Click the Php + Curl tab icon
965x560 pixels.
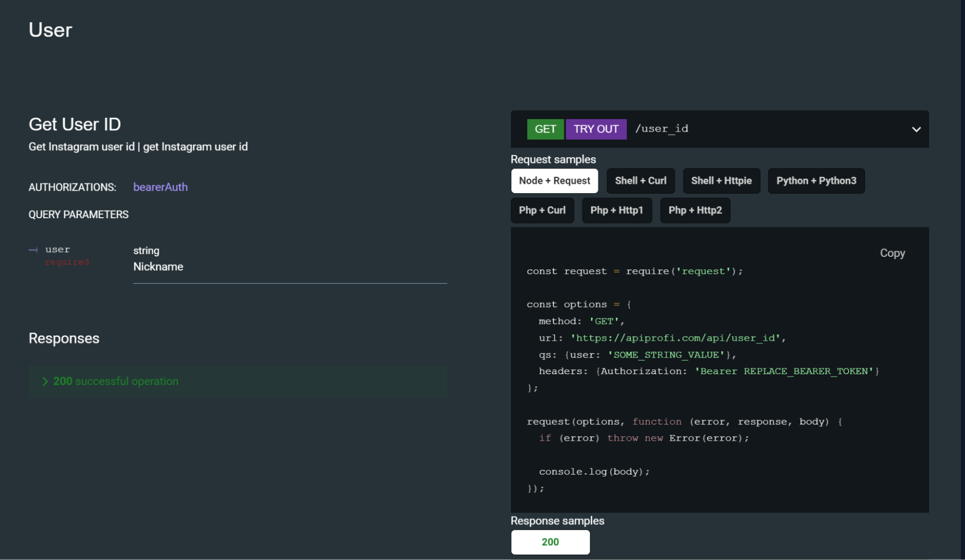542,210
